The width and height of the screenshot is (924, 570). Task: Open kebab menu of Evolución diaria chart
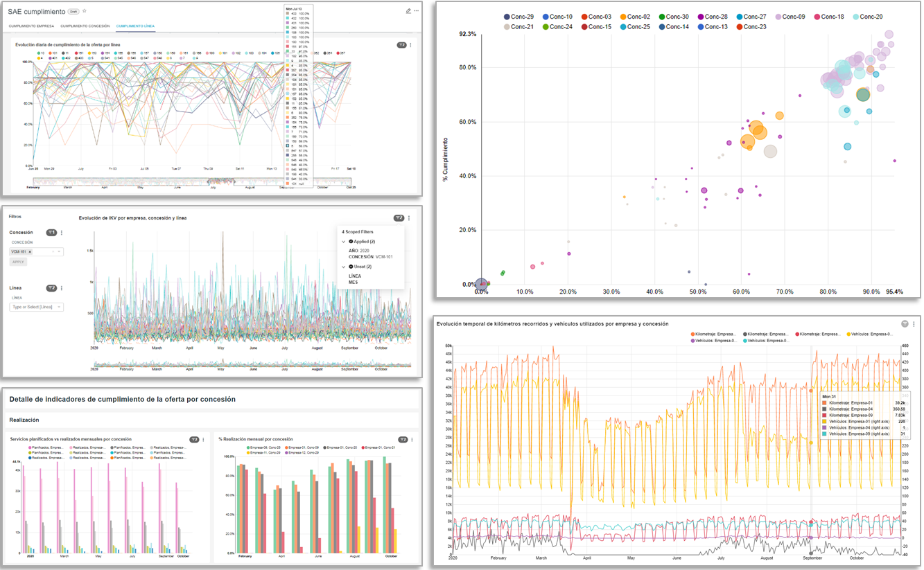tap(410, 45)
